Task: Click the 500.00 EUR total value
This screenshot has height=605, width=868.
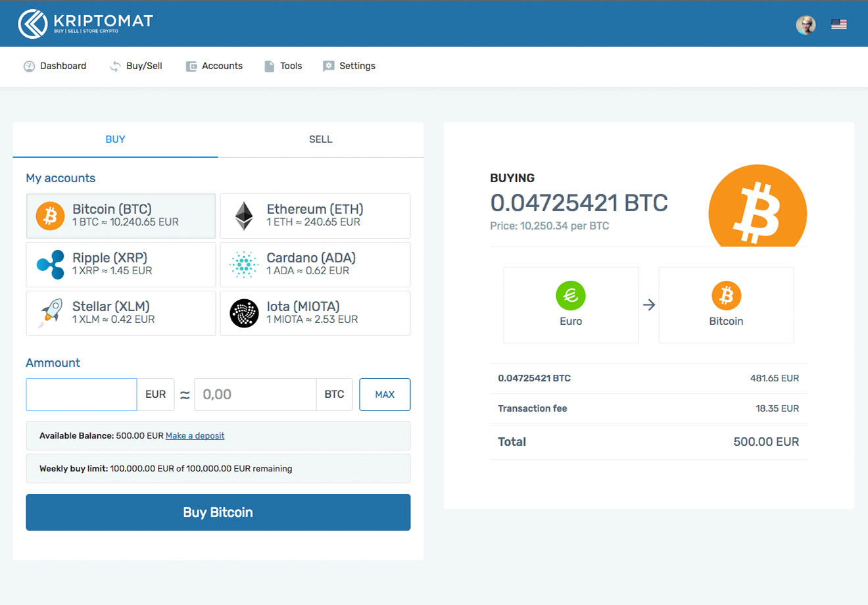Action: point(766,442)
